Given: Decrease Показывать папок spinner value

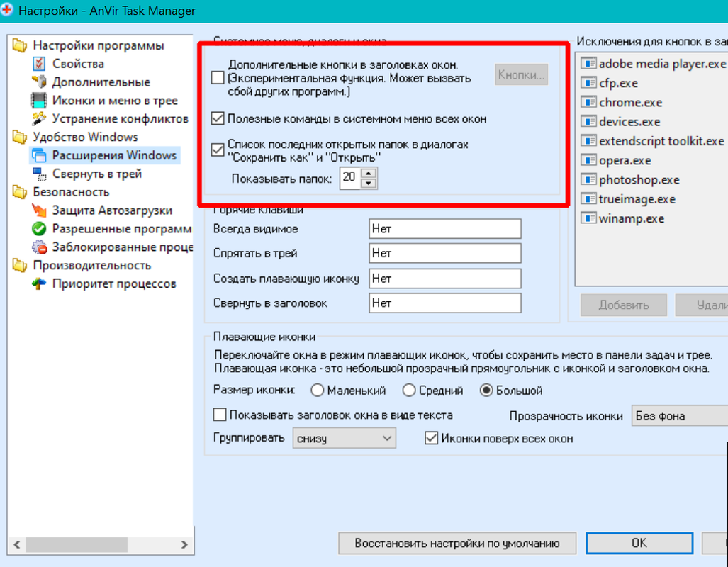Looking at the screenshot, I should pyautogui.click(x=369, y=184).
